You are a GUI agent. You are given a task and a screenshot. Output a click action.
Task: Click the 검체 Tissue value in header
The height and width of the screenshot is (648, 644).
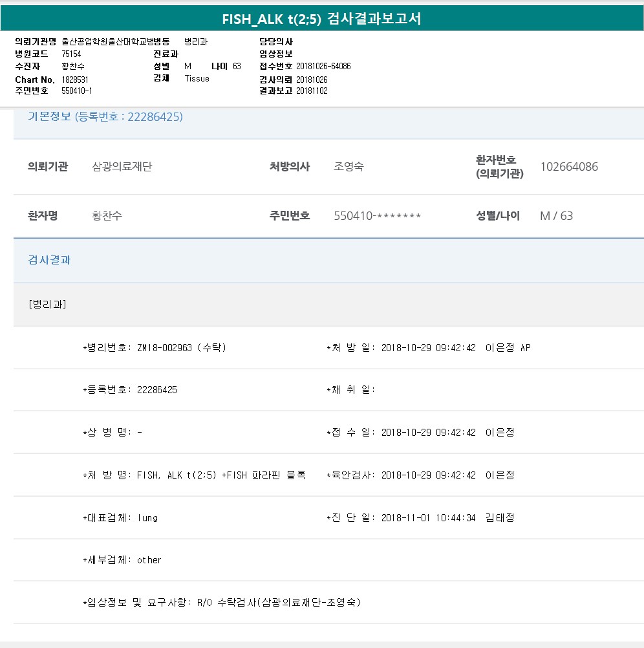[197, 78]
